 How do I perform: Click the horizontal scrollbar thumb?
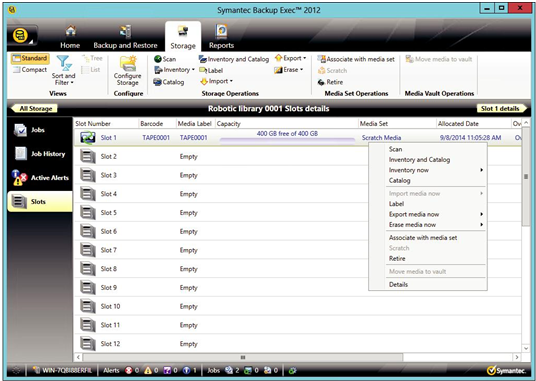click(x=243, y=357)
